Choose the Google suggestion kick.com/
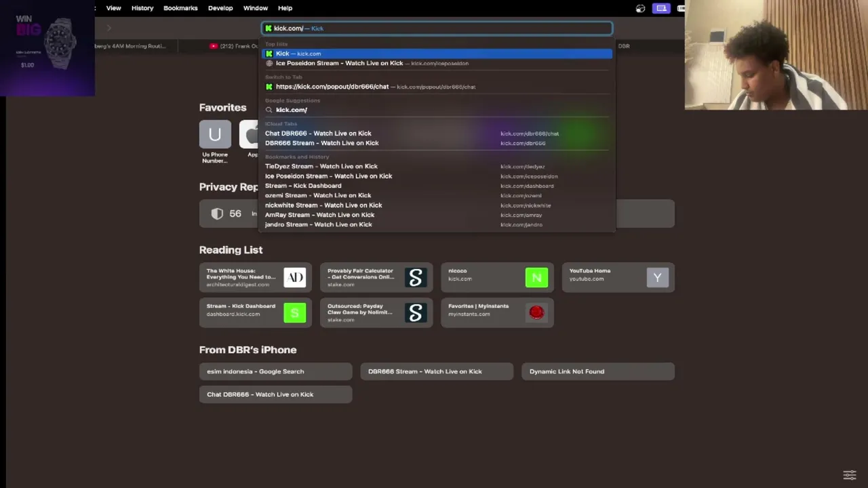The height and width of the screenshot is (488, 868). click(x=437, y=110)
